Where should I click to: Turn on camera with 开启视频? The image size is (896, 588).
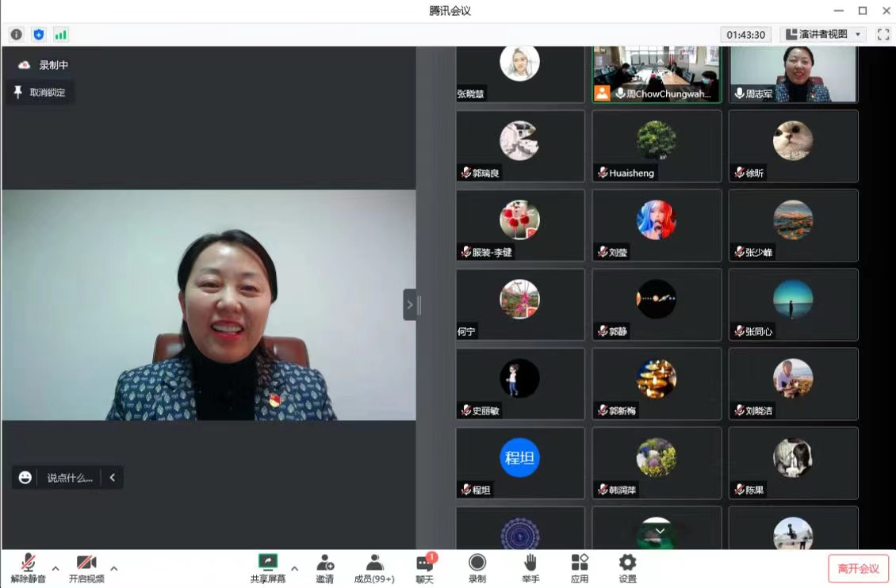pos(86,567)
